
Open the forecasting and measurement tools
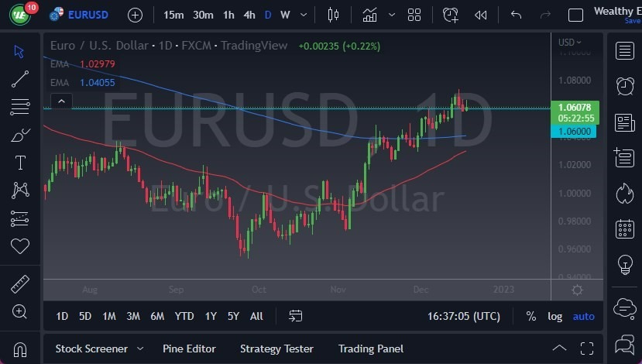19,218
